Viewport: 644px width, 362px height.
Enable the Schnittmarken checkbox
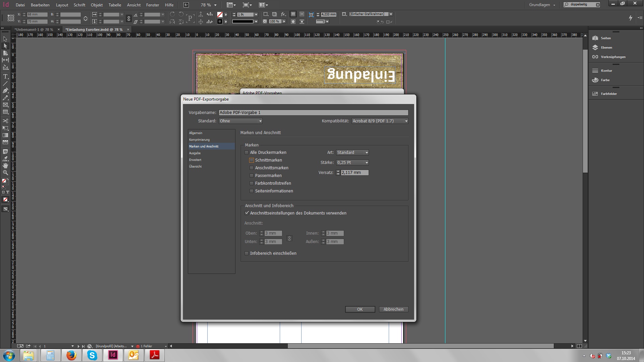click(x=252, y=160)
